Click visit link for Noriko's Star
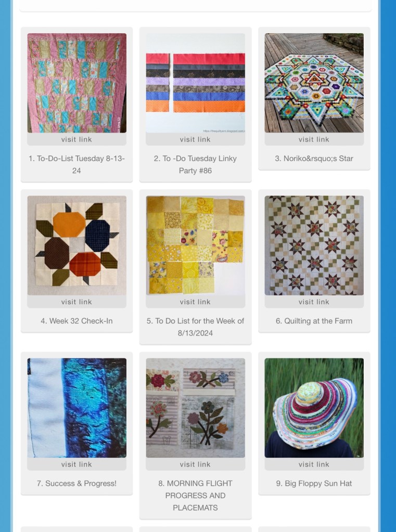The width and height of the screenshot is (396, 532). click(x=314, y=139)
